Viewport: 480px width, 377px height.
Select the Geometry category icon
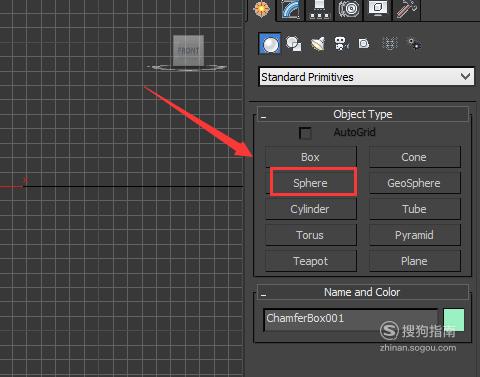click(270, 44)
